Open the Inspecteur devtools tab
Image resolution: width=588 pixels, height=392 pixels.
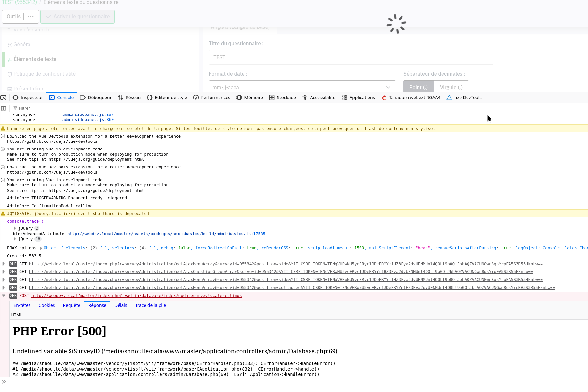tap(28, 98)
